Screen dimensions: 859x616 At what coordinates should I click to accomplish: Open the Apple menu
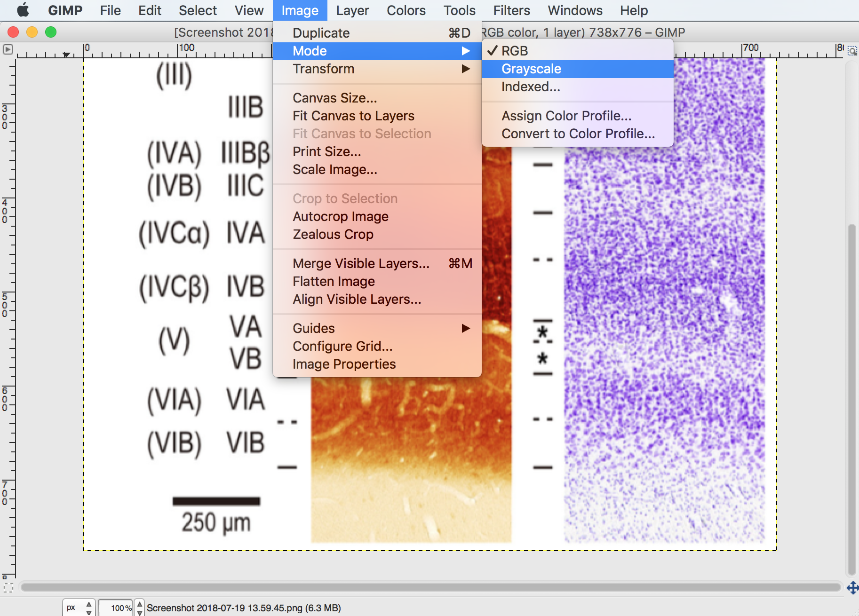click(23, 10)
